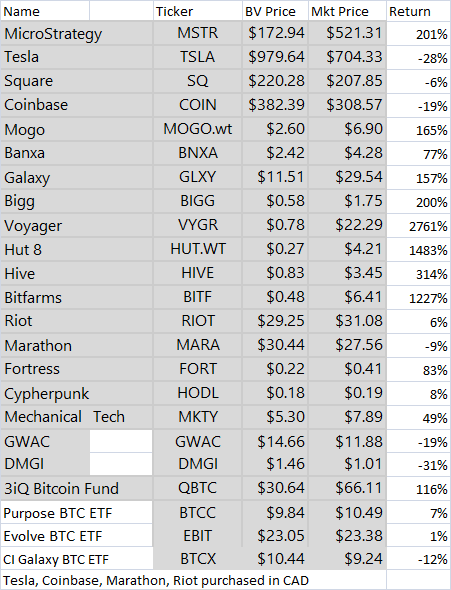
Task: Click the Purpose BTC ETF cell
Action: pyautogui.click(x=77, y=512)
